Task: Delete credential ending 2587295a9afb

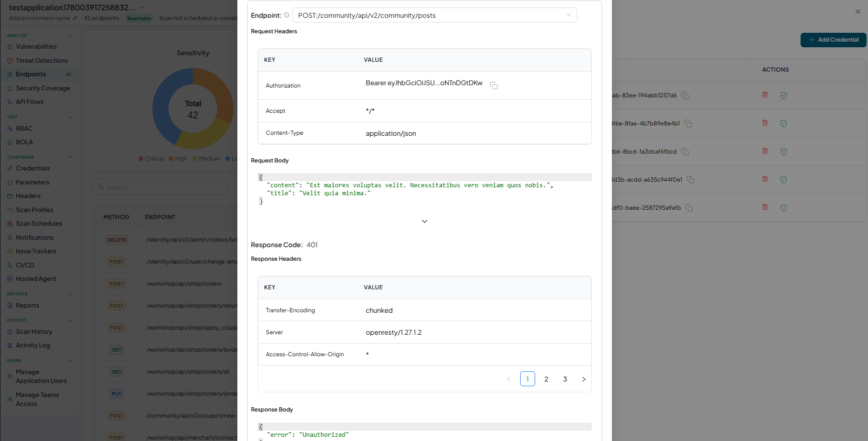Action: tap(765, 207)
